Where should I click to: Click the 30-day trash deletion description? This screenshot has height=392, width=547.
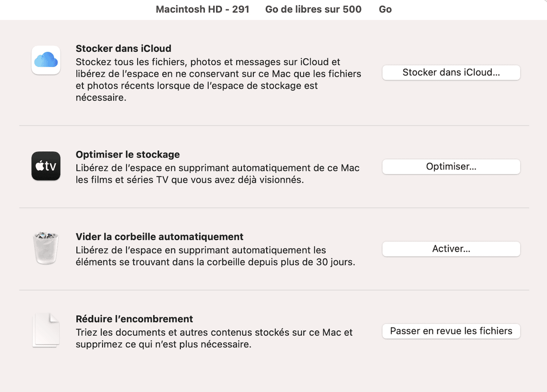click(215, 256)
